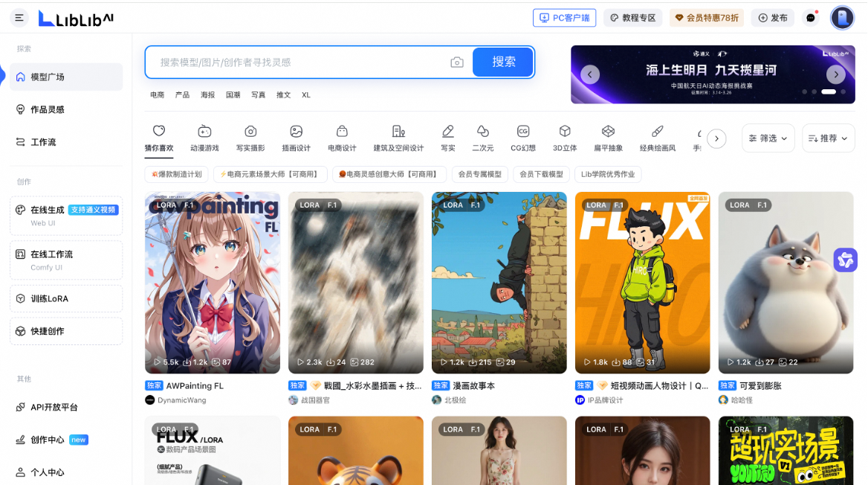Click the 搜索 search button
868x485 pixels.
coord(502,62)
